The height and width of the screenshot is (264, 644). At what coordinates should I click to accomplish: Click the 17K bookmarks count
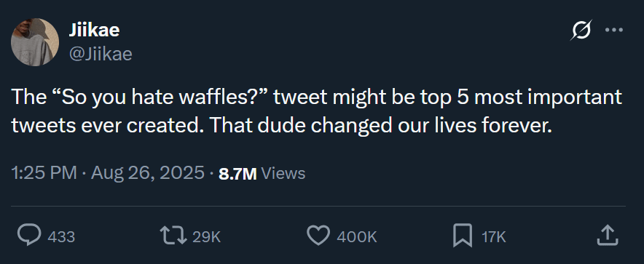point(493,236)
